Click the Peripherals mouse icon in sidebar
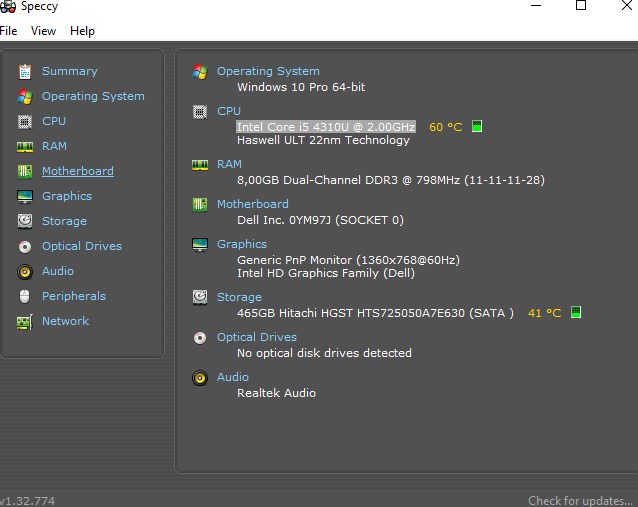Screen dimensions: 638x507 [x=25, y=297]
